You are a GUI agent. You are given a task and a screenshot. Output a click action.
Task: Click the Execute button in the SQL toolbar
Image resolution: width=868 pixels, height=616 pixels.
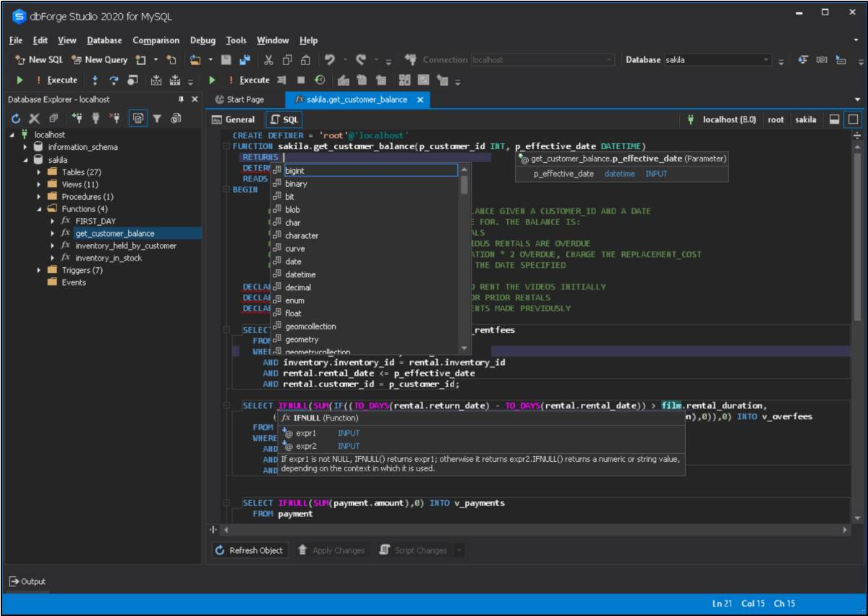pos(248,80)
